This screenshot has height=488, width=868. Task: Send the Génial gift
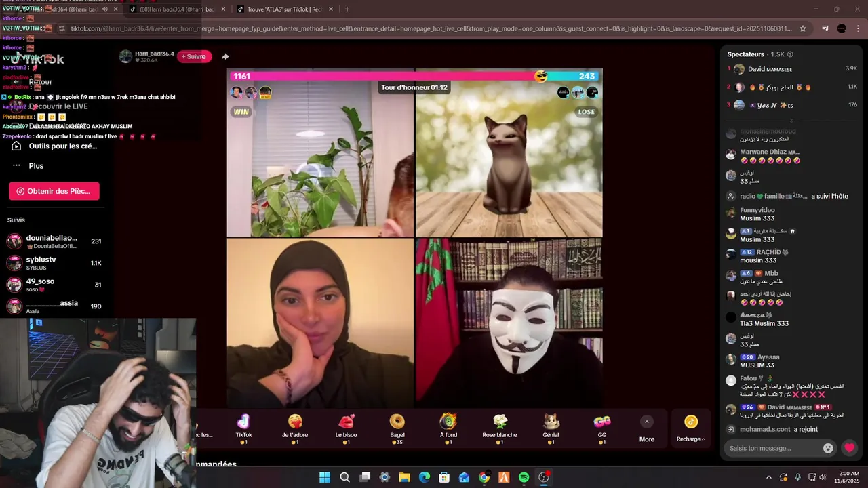pyautogui.click(x=551, y=428)
